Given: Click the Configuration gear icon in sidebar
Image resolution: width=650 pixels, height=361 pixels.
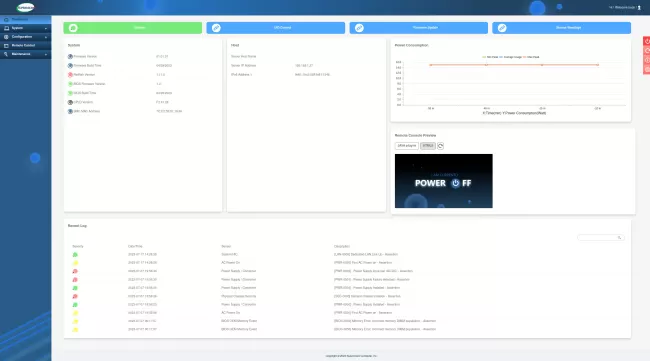Looking at the screenshot, I should [6, 37].
